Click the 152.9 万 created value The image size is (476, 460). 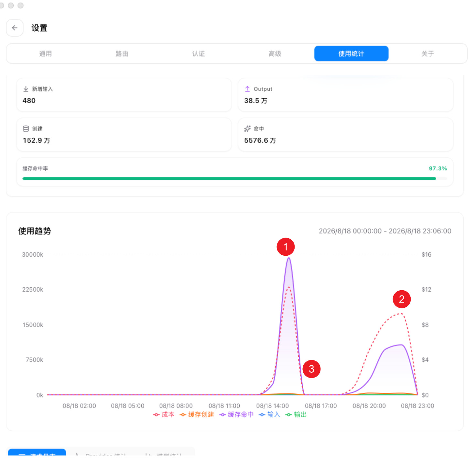point(36,140)
